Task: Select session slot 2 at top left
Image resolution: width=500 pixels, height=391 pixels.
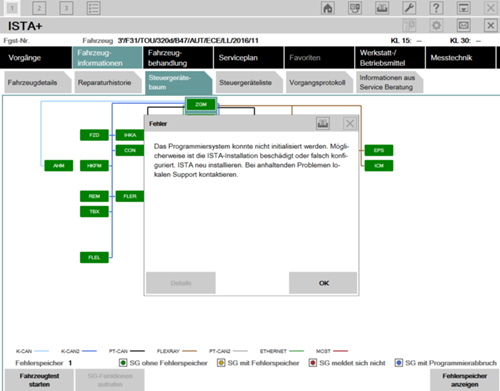Action: point(39,8)
